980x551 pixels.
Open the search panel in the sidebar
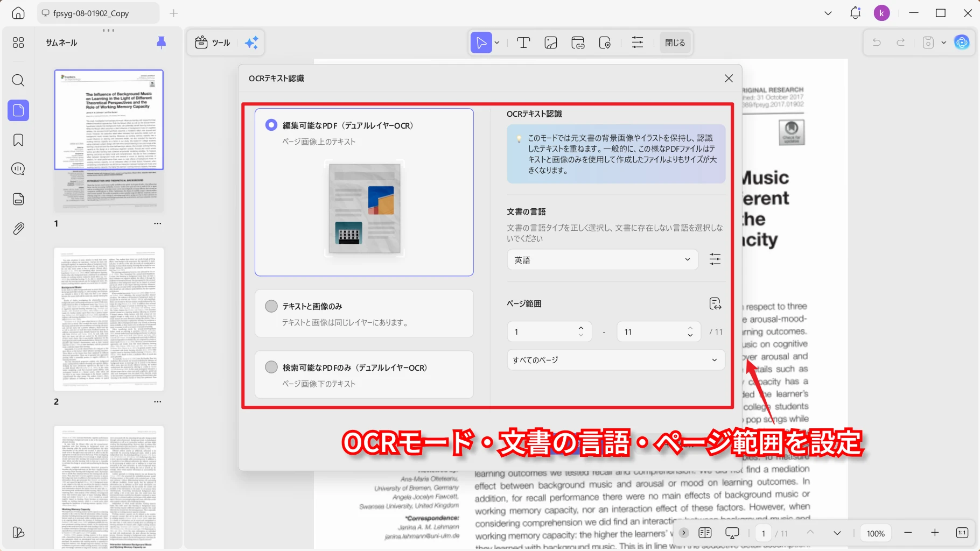18,81
